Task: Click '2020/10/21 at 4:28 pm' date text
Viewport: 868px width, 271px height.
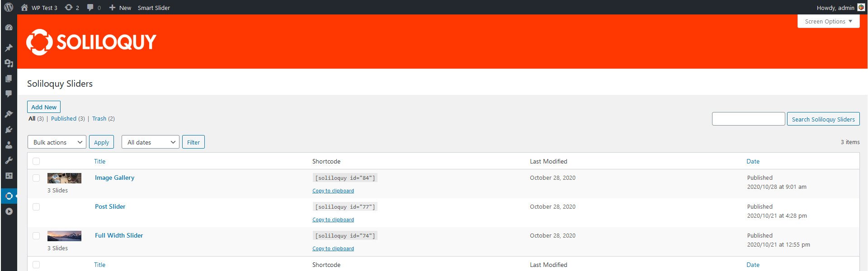Action: coord(777,215)
